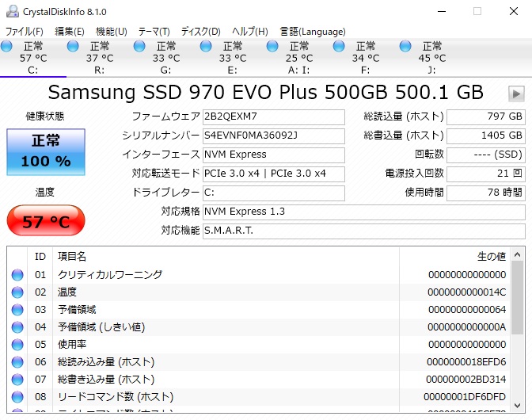Open the 機能(U) menu
This screenshot has width=532, height=420.
click(x=112, y=32)
